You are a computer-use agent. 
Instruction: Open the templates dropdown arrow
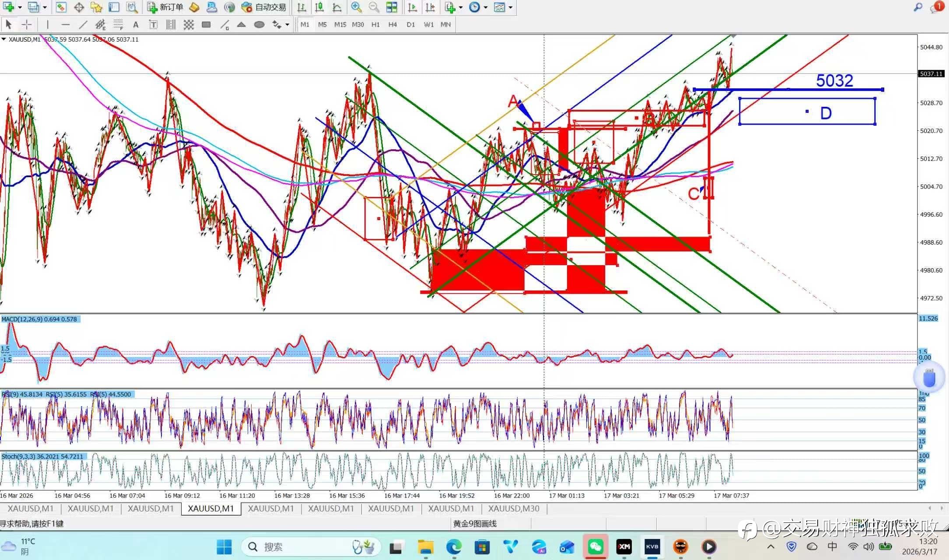pyautogui.click(x=510, y=7)
